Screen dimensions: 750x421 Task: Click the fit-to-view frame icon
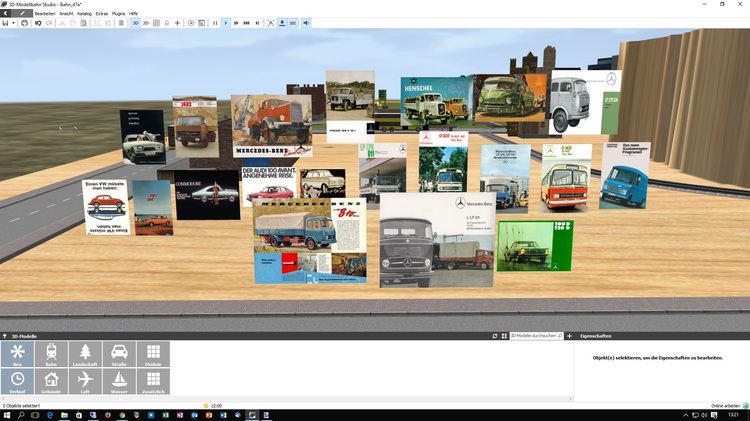271,23
